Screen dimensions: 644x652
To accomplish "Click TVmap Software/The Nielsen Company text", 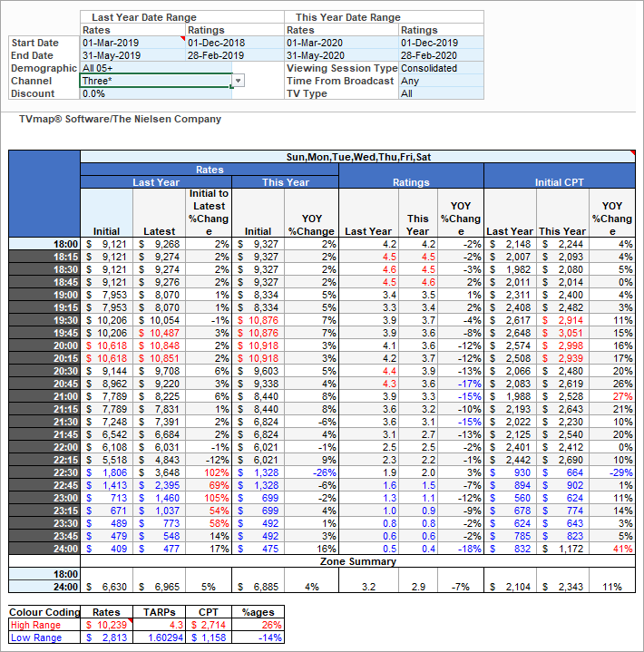I will pyautogui.click(x=121, y=119).
